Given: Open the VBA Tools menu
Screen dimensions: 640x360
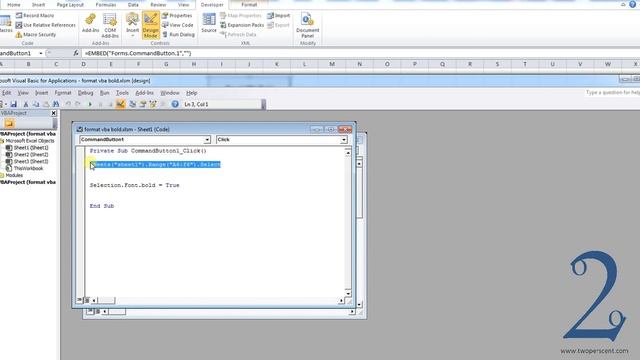Looking at the screenshot, I should point(122,93).
